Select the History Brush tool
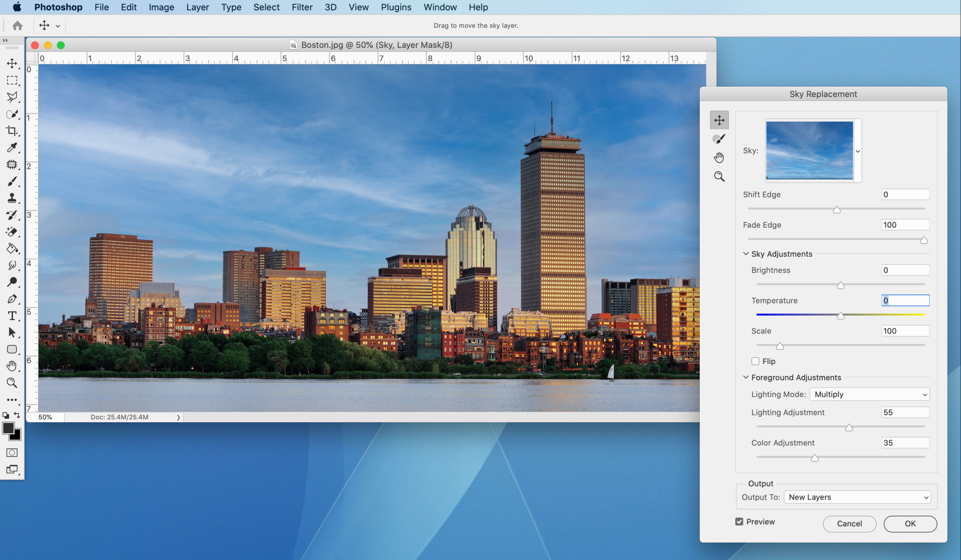Viewport: 961px width, 560px height. 12,215
